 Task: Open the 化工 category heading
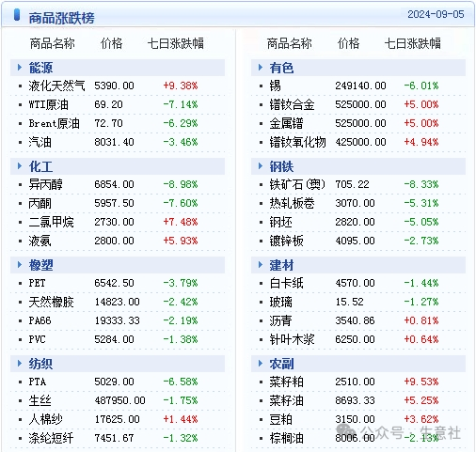coord(40,166)
